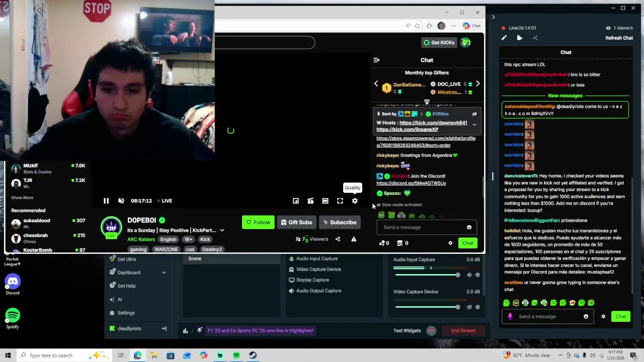Open the clip creation icon in player
This screenshot has height=362, width=644.
point(310,201)
